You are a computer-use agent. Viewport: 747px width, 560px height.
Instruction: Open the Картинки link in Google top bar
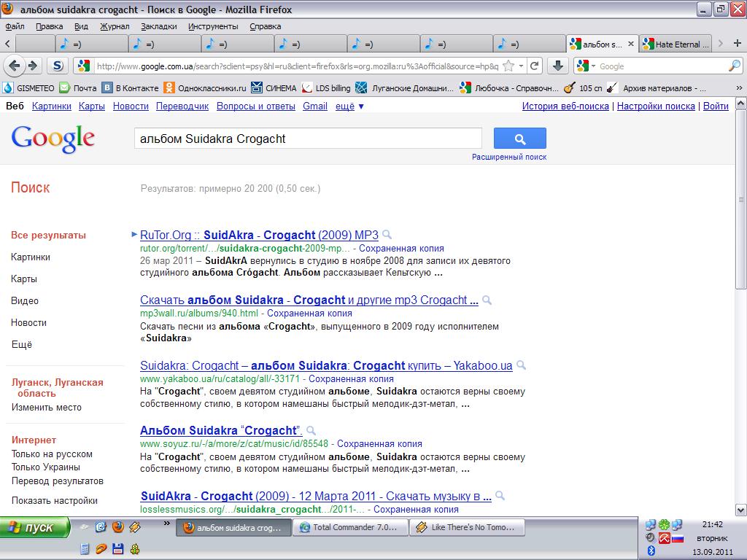(52, 106)
